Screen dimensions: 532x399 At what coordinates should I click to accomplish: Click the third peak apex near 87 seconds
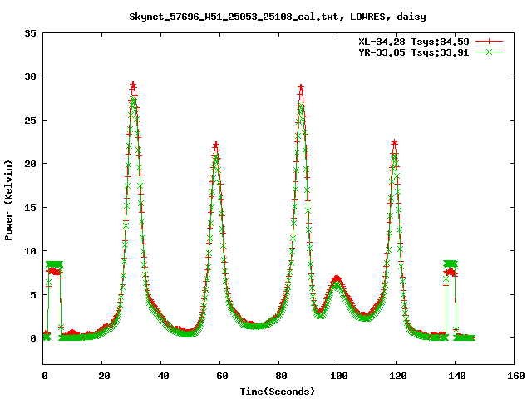[301, 87]
